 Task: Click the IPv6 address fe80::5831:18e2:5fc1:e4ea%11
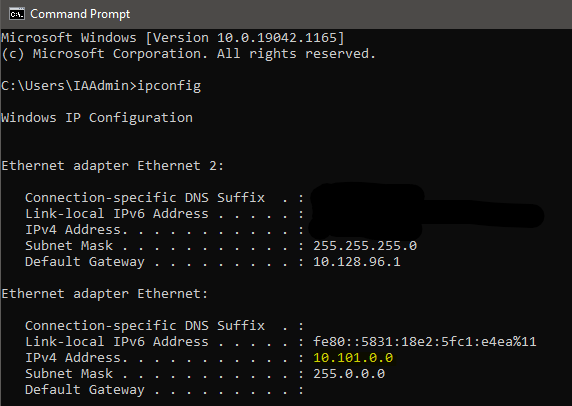(425, 341)
